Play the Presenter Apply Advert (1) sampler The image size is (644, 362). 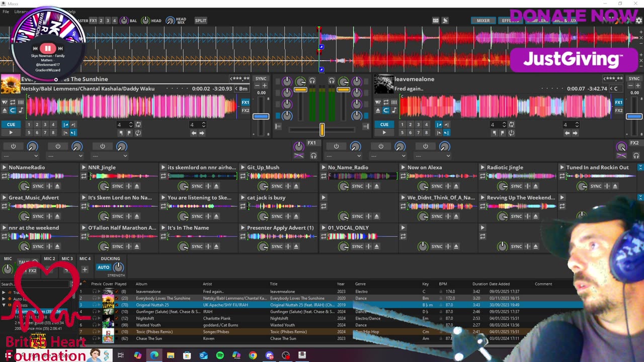click(x=243, y=228)
